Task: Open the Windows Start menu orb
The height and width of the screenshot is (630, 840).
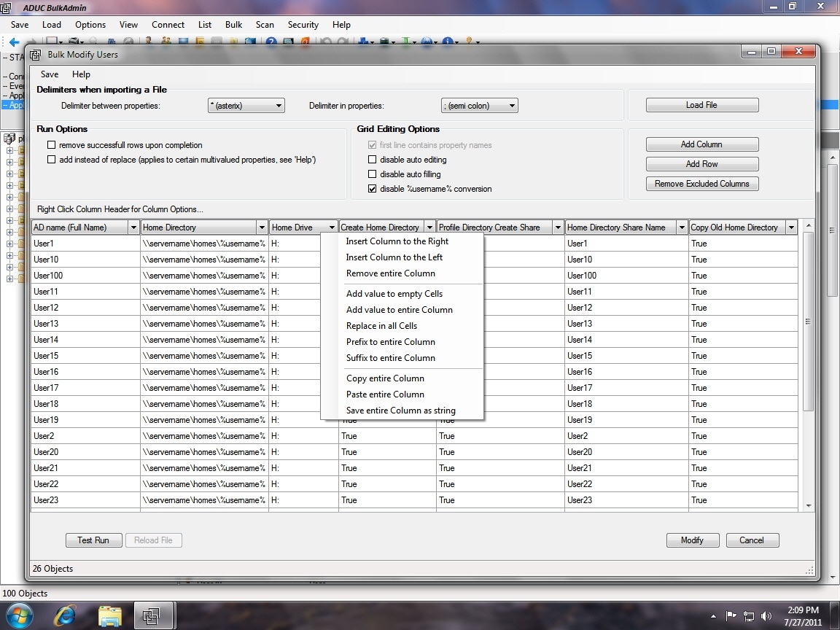Action: click(20, 615)
